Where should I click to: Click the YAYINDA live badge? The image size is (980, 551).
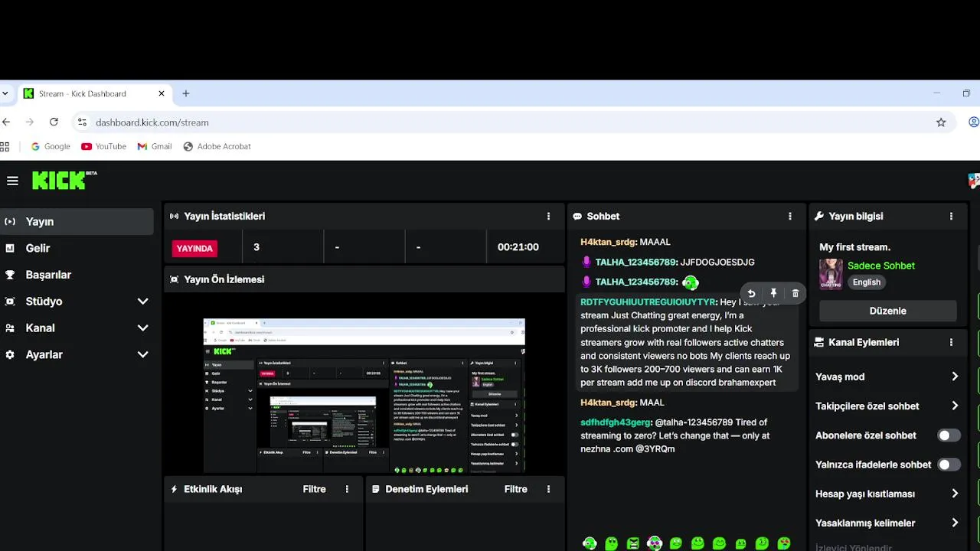194,248
